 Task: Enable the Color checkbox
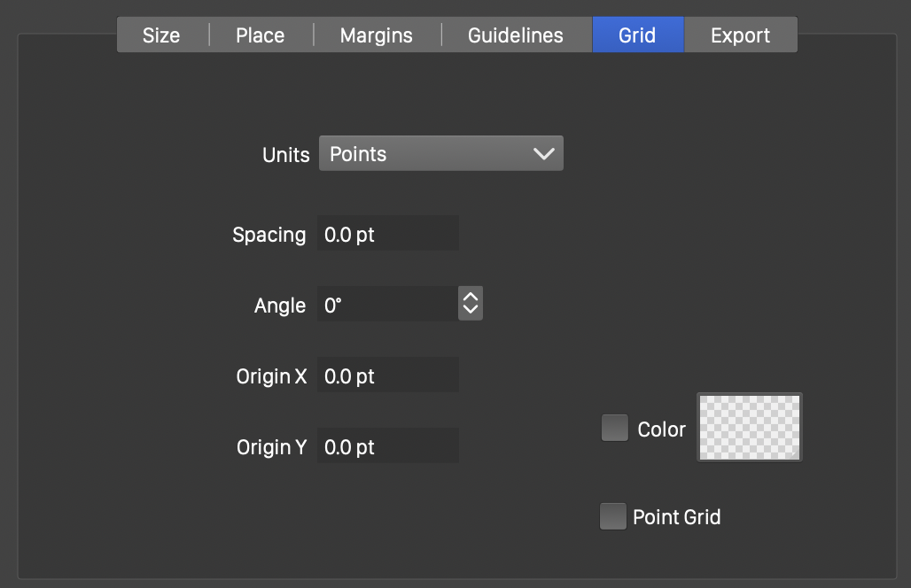click(x=614, y=429)
